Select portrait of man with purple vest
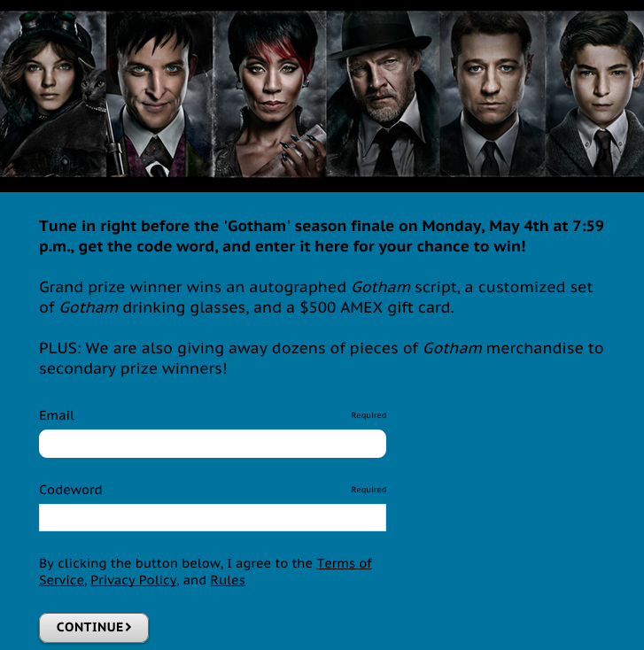 [x=160, y=94]
